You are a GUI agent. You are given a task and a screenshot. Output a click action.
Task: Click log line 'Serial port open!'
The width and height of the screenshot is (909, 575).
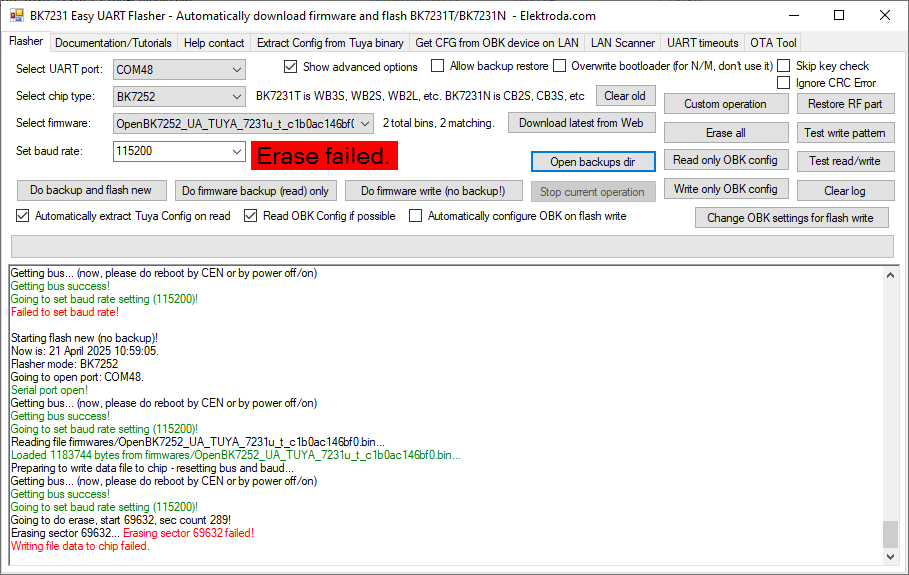[x=49, y=390]
